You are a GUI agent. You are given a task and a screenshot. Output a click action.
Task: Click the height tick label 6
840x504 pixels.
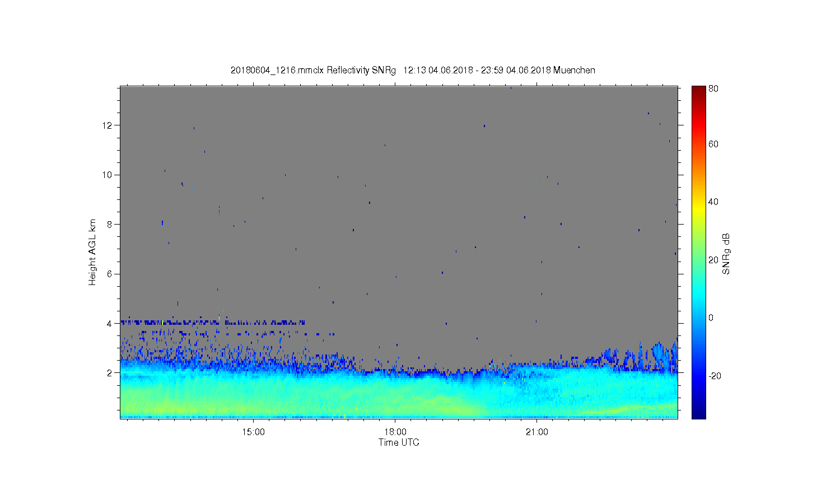coord(110,274)
